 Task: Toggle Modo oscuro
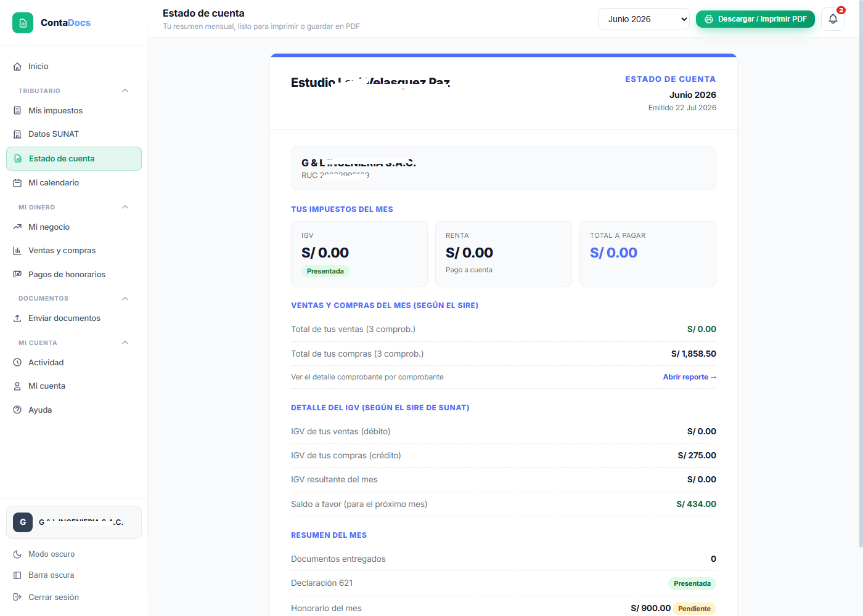pyautogui.click(x=74, y=554)
